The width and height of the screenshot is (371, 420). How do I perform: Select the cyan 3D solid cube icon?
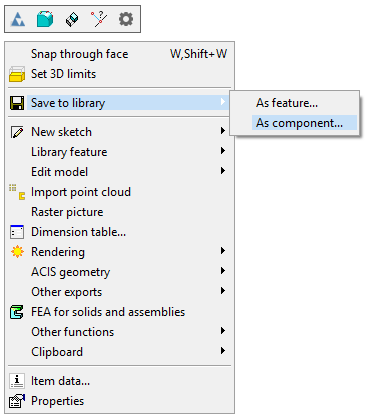click(x=45, y=19)
